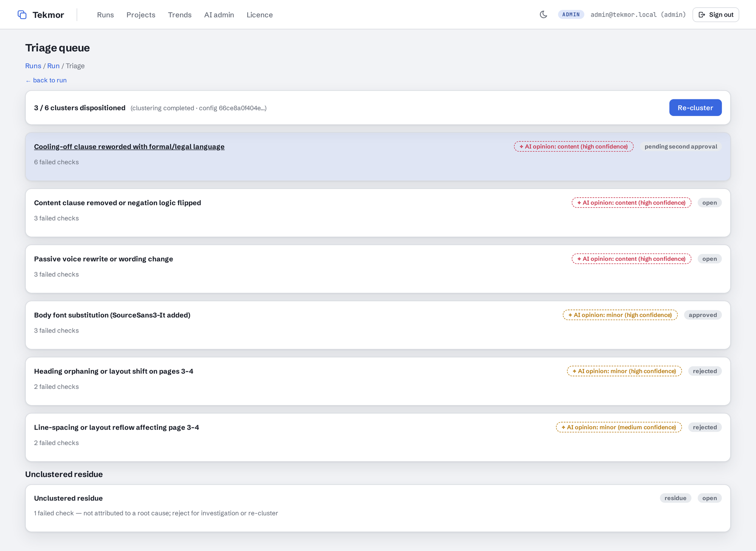Click the approved status badge
Screen dimensions: 756x551
coord(703,315)
